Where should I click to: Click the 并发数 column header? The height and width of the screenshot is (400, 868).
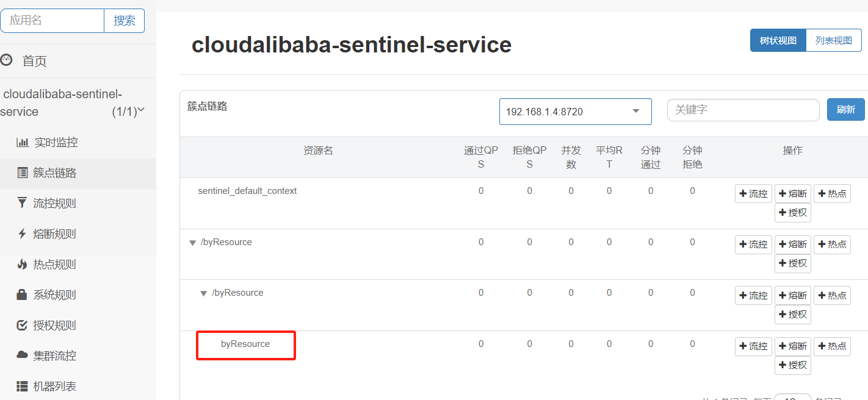coord(571,157)
